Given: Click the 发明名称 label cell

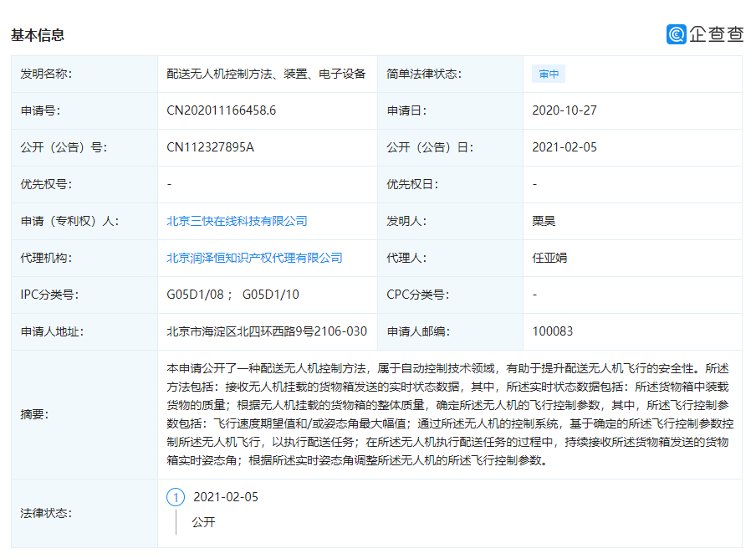Looking at the screenshot, I should pyautogui.click(x=84, y=74).
